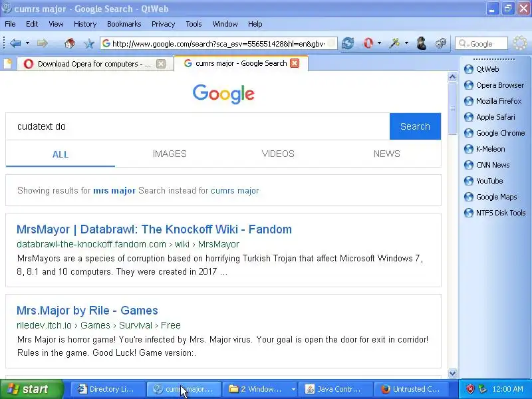Click the search field containing cudatext do

click(198, 126)
